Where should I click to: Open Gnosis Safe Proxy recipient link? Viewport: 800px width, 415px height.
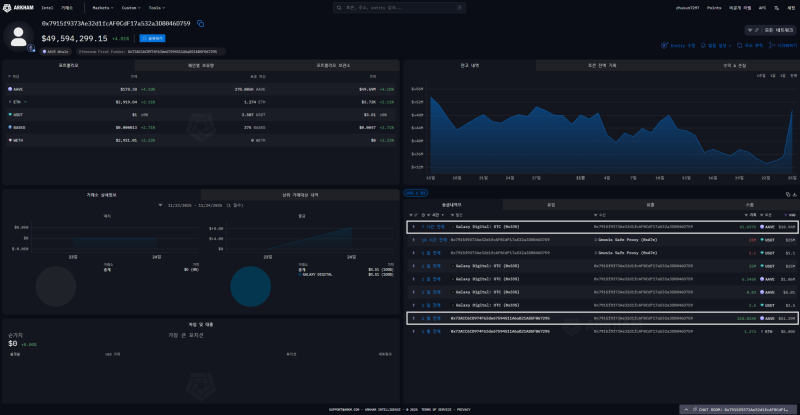click(x=627, y=240)
